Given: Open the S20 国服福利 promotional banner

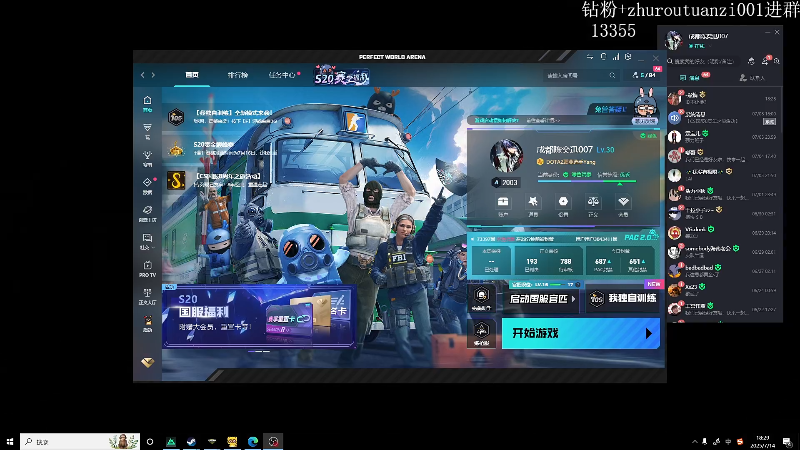Looking at the screenshot, I should (259, 316).
